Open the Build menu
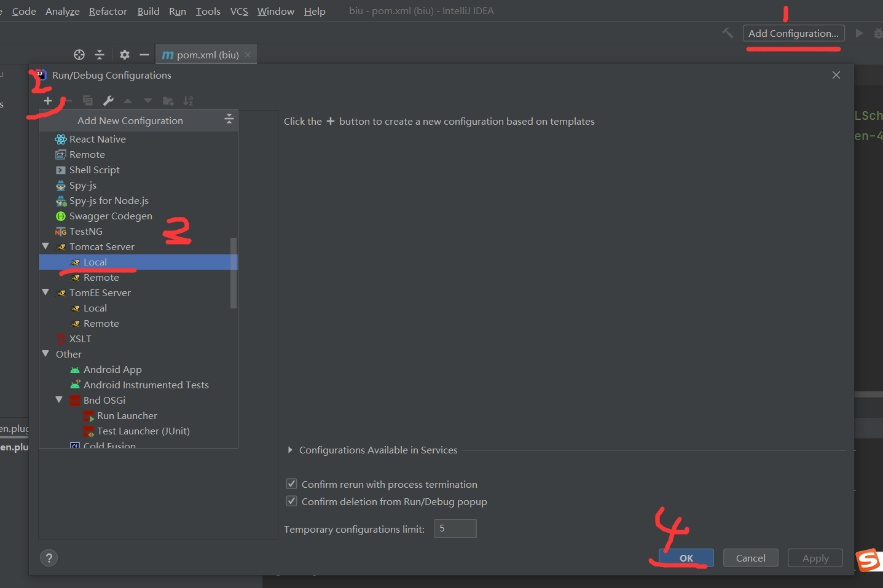 [x=149, y=11]
